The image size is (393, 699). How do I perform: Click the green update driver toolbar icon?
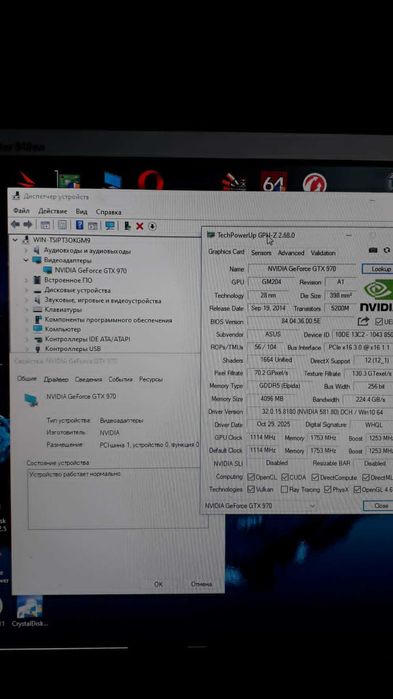[127, 226]
